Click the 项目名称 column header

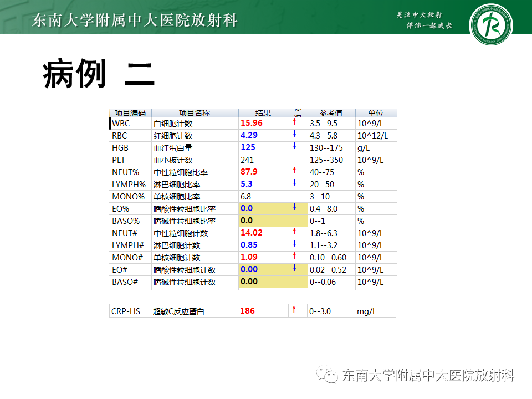(195, 113)
